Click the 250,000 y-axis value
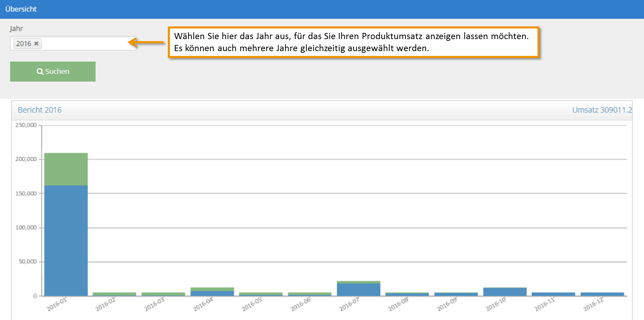Image resolution: width=644 pixels, height=320 pixels. (x=26, y=125)
